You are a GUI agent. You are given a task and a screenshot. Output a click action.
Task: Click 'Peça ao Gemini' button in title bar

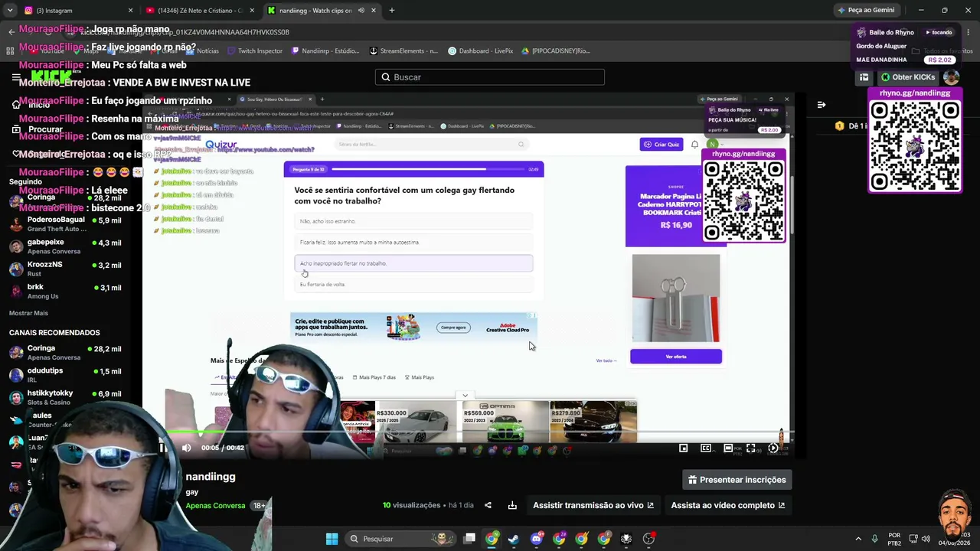(866, 11)
